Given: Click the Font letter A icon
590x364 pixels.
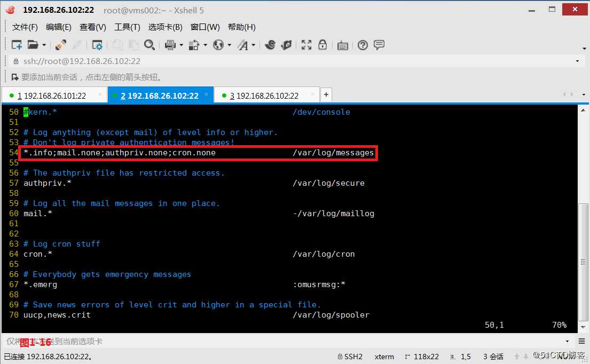Looking at the screenshot, I should [x=243, y=45].
